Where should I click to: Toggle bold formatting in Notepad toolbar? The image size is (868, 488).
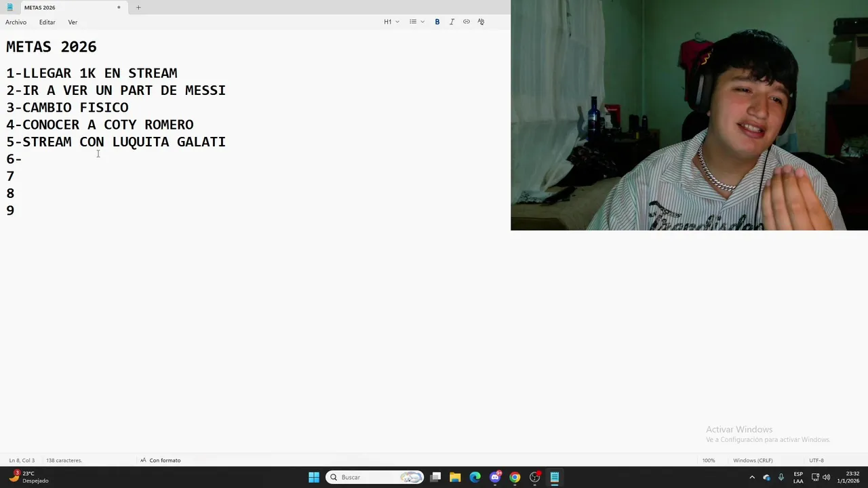coord(437,22)
